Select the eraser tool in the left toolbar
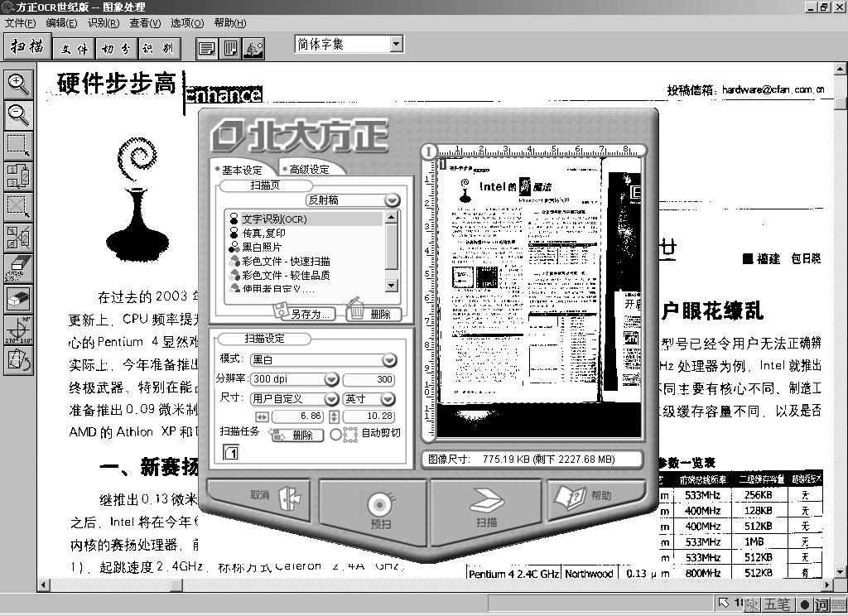This screenshot has height=616, width=848. click(x=18, y=267)
